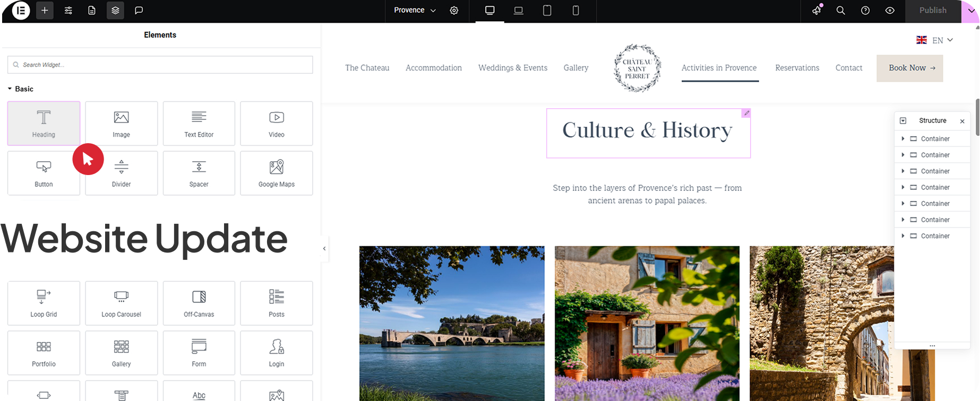Open the Provence page dropdown
980x401 pixels.
coord(415,11)
